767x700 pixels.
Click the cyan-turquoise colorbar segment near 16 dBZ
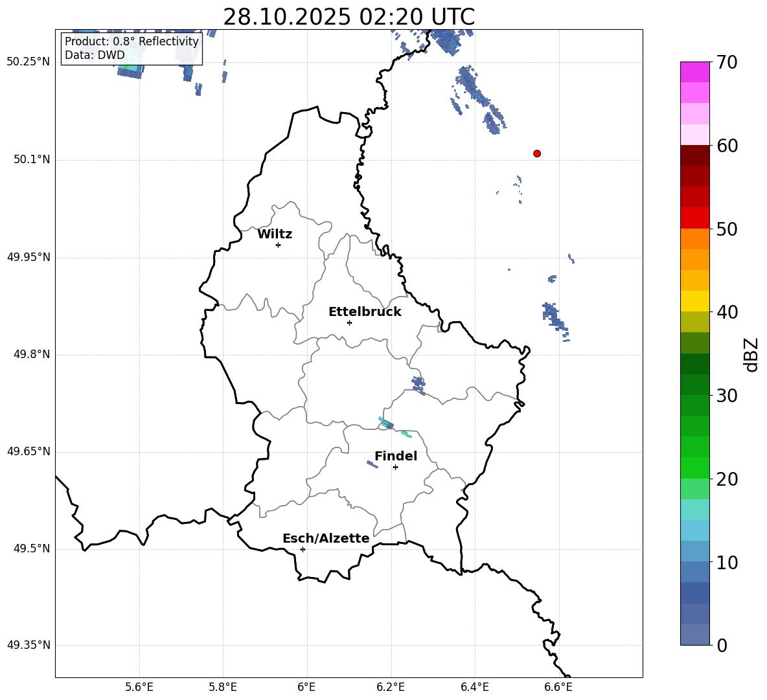click(694, 510)
